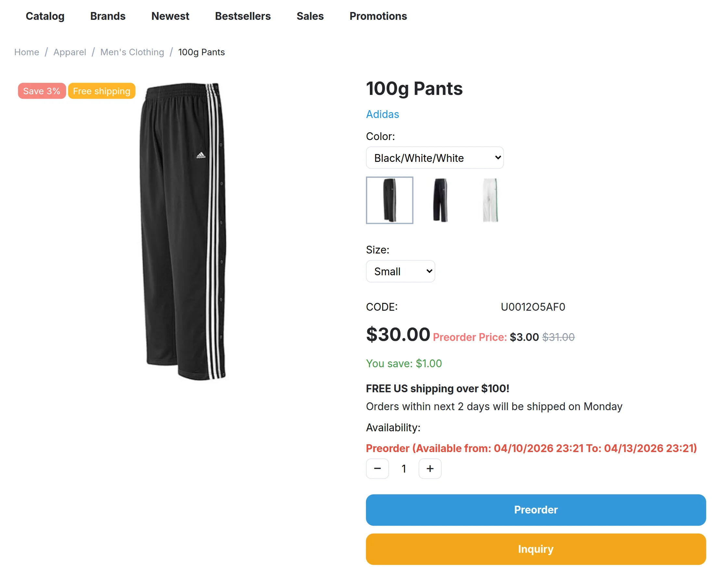728x572 pixels.
Task: Open the Catalog menu
Action: tap(45, 16)
